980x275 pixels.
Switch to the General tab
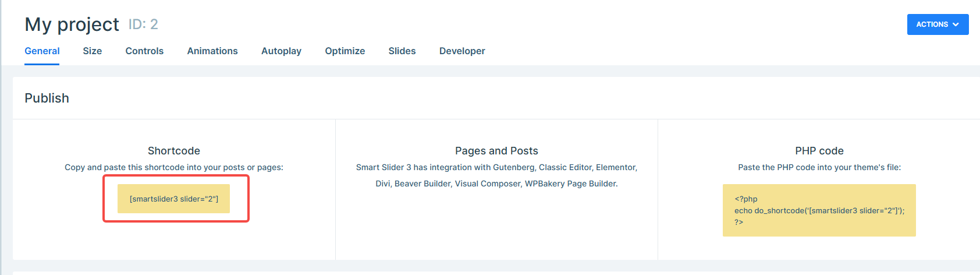(42, 51)
